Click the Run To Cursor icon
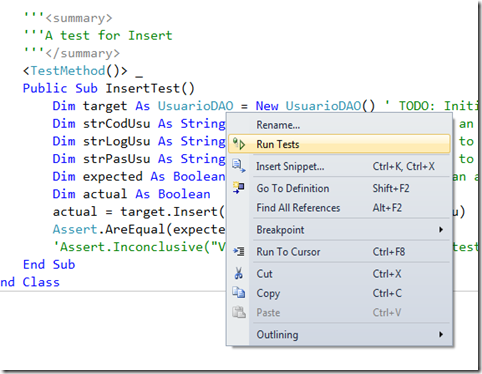Screen dimensions: 482x374 point(239,251)
